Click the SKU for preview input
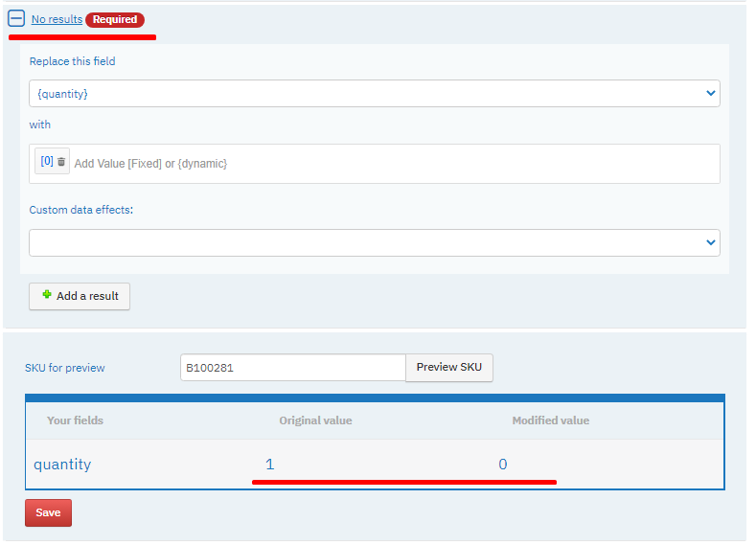The width and height of the screenshot is (756, 545). pos(293,368)
